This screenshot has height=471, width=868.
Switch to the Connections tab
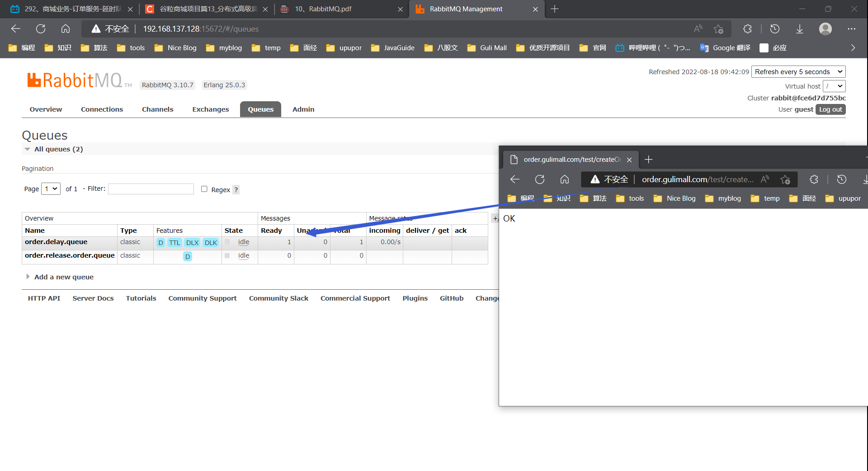tap(102, 109)
